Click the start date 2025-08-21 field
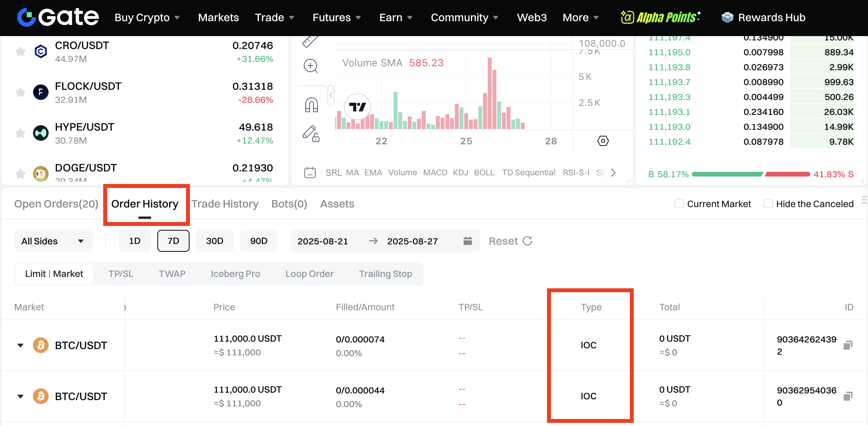This screenshot has height=426, width=868. tap(323, 241)
